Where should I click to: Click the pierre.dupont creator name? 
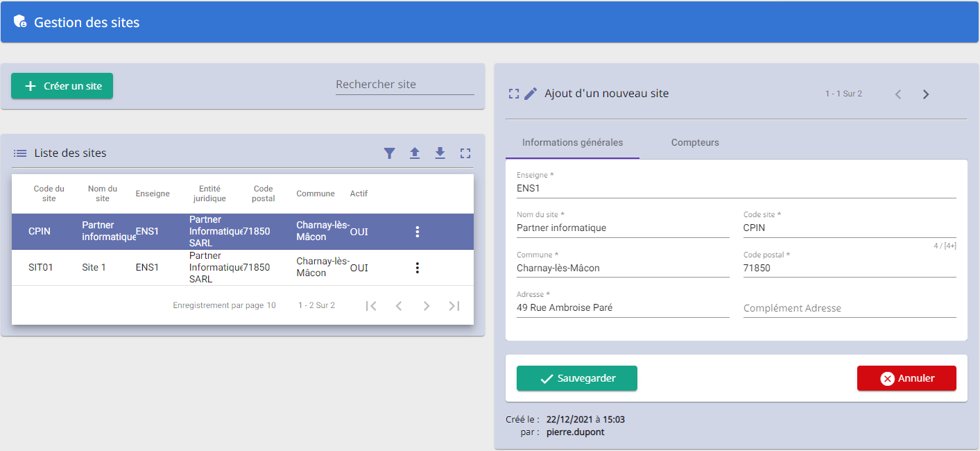tap(576, 432)
